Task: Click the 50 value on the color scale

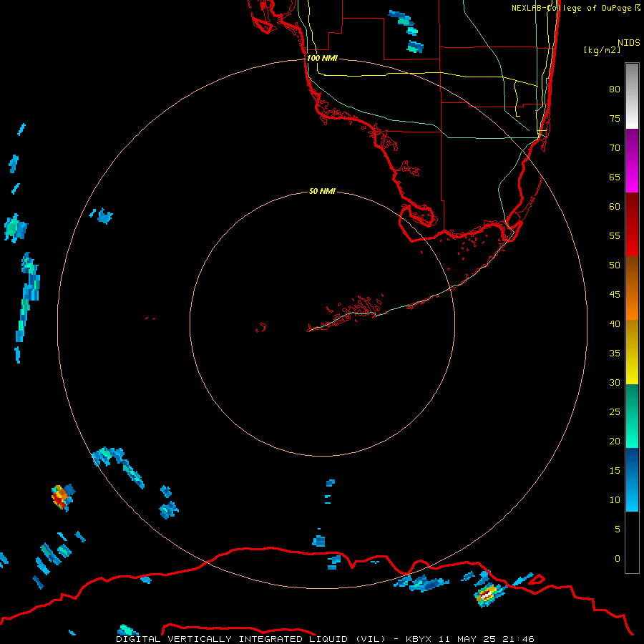Action: (x=615, y=265)
